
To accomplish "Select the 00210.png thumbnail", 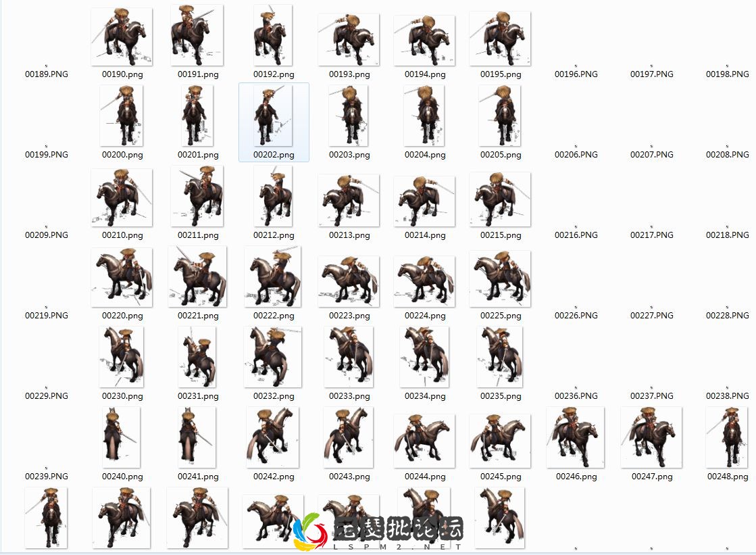I will (122, 198).
